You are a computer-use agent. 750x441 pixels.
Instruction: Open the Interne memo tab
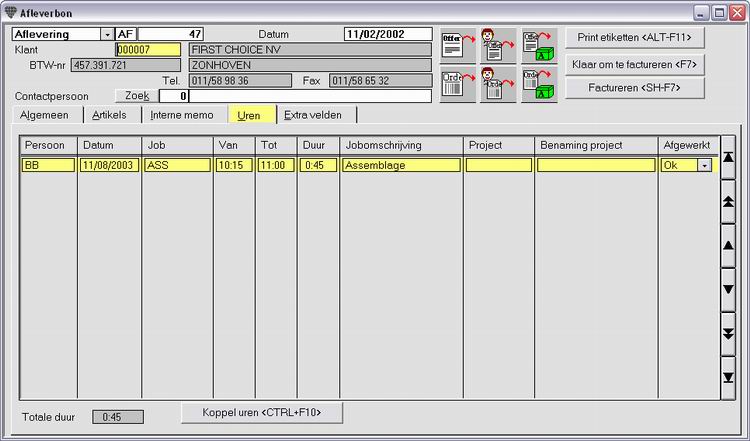[182, 115]
